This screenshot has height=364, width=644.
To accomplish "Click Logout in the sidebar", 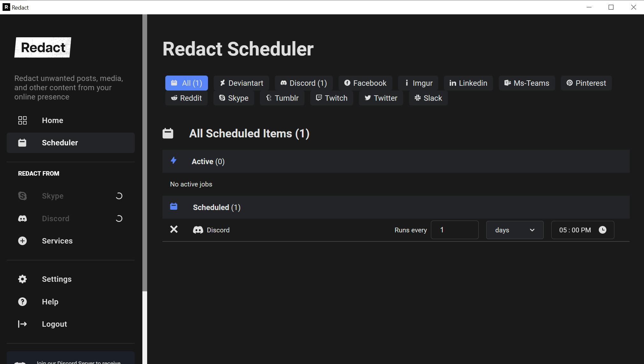I will (x=71, y=324).
